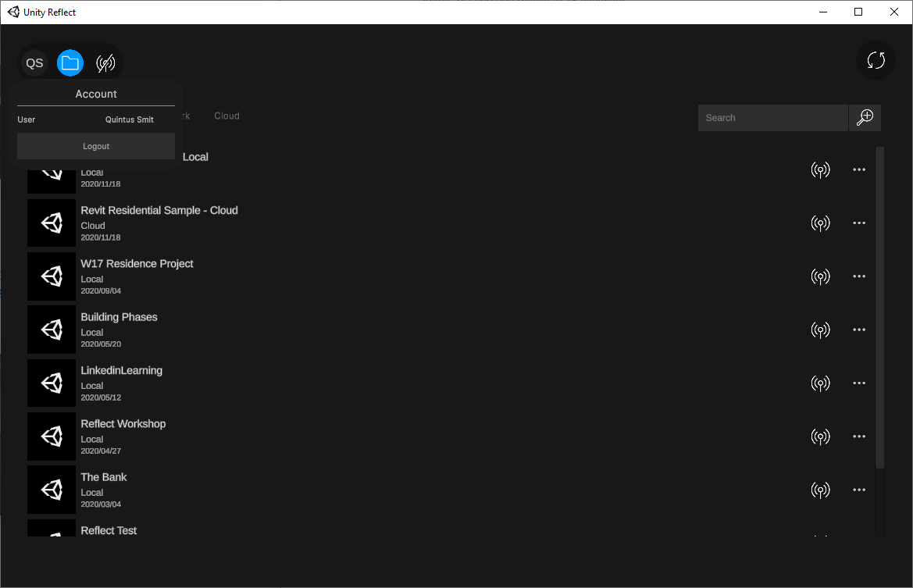Toggle live sync for Building Phases
The image size is (913, 588).
821,330
